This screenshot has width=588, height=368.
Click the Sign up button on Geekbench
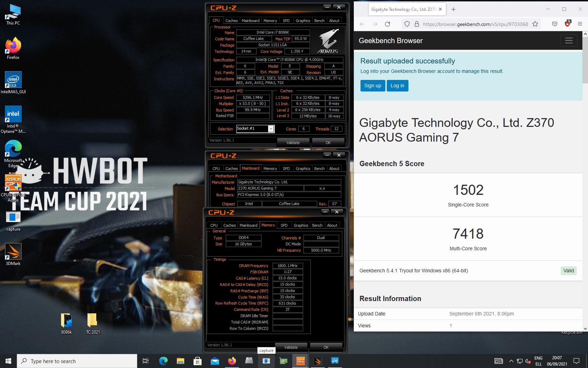click(373, 86)
